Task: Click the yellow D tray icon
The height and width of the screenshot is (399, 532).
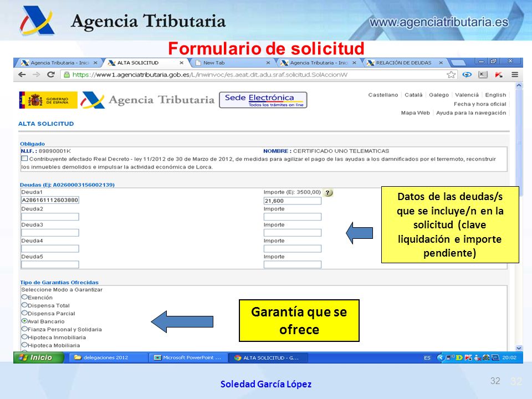Action: (x=459, y=357)
